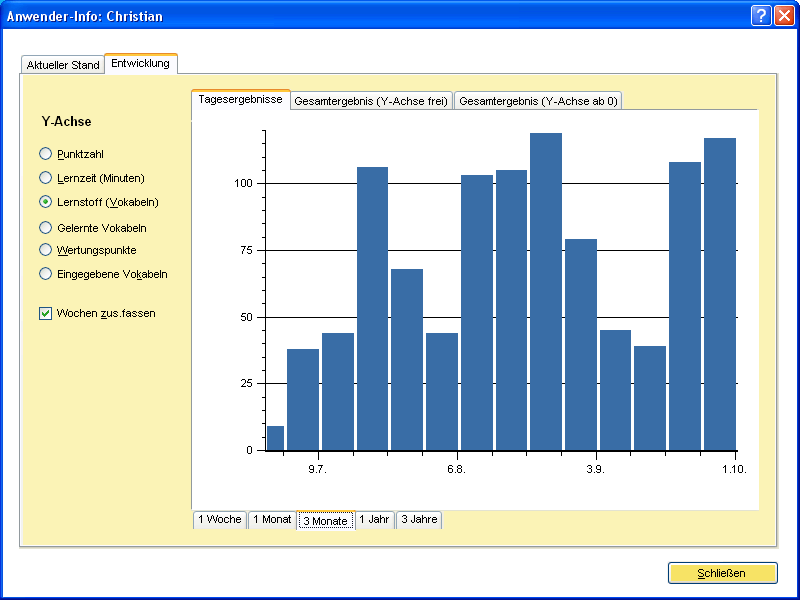
Task: Choose Lernzeit (Minuten) for Y-axis
Action: [x=45, y=178]
